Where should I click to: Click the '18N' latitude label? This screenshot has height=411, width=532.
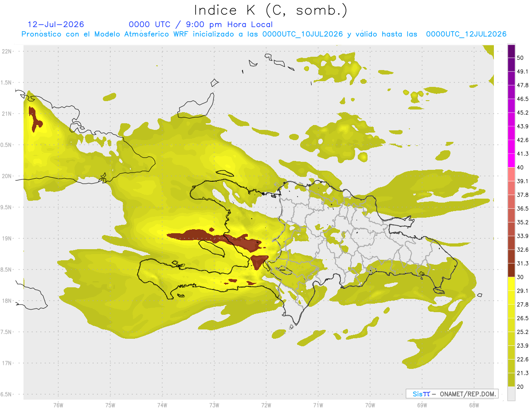coord(7,301)
